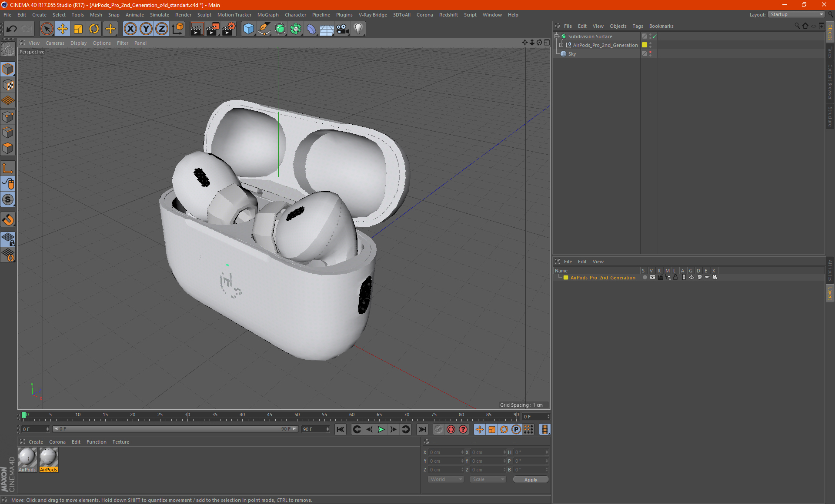The image size is (835, 504).
Task: Select the Live Selection tool
Action: point(47,29)
